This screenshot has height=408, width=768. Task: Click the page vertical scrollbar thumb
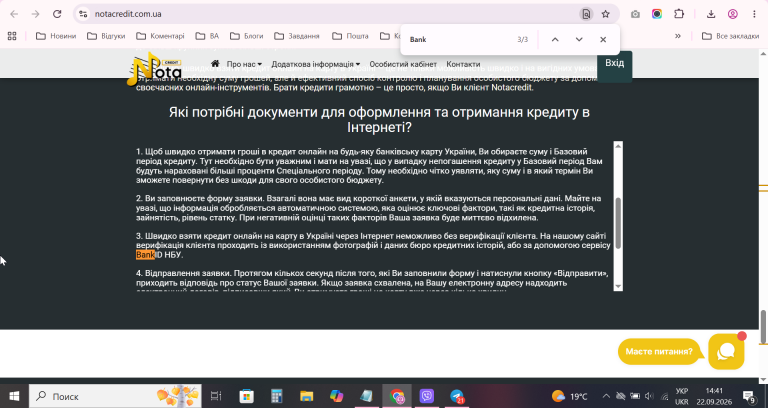(763, 327)
